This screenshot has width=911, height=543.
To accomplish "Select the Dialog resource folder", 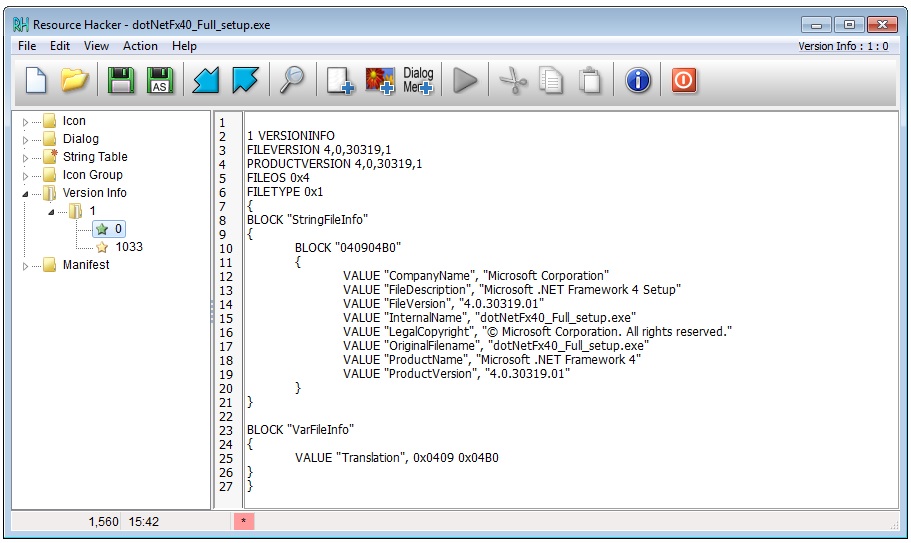I will [x=81, y=139].
